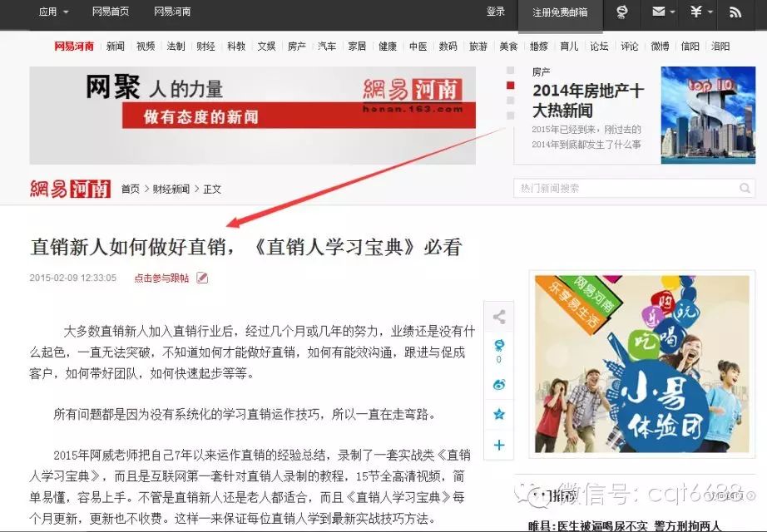The width and height of the screenshot is (767, 532).
Task: Click the article title 直销新人如何做好直销
Action: point(246,247)
